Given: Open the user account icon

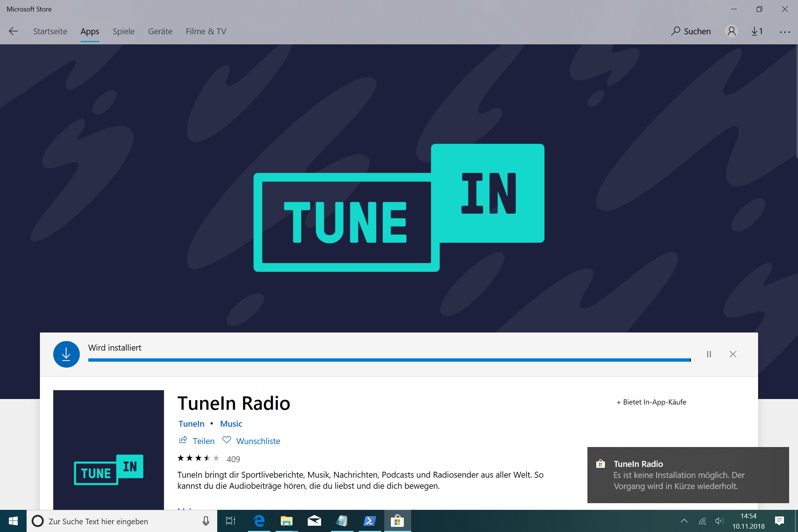Looking at the screenshot, I should point(731,31).
